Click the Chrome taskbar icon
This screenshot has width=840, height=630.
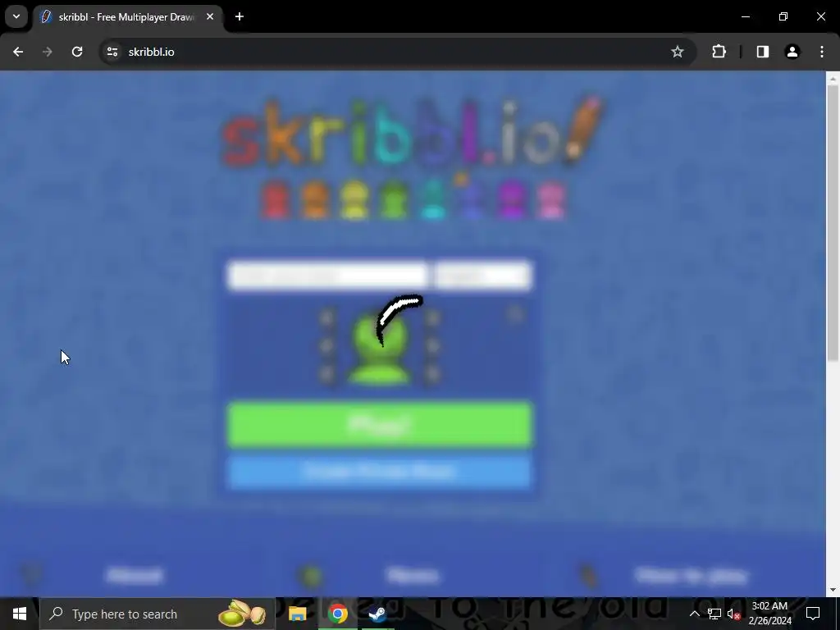(337, 614)
